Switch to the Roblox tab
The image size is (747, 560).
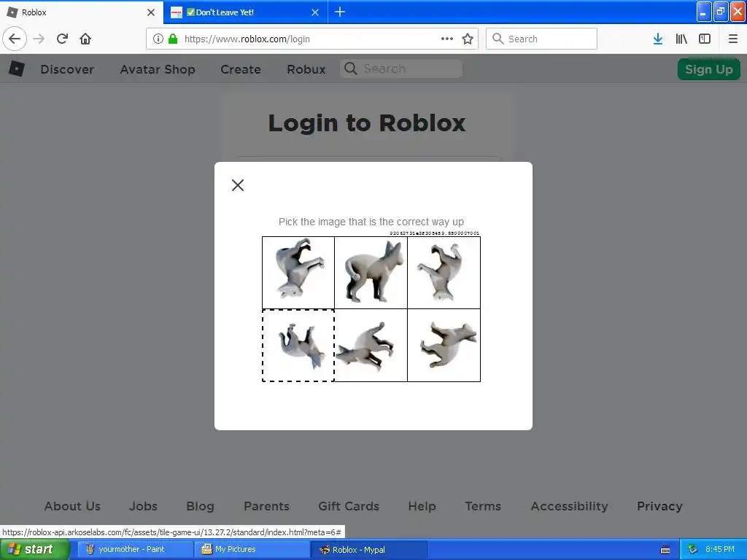[x=82, y=12]
